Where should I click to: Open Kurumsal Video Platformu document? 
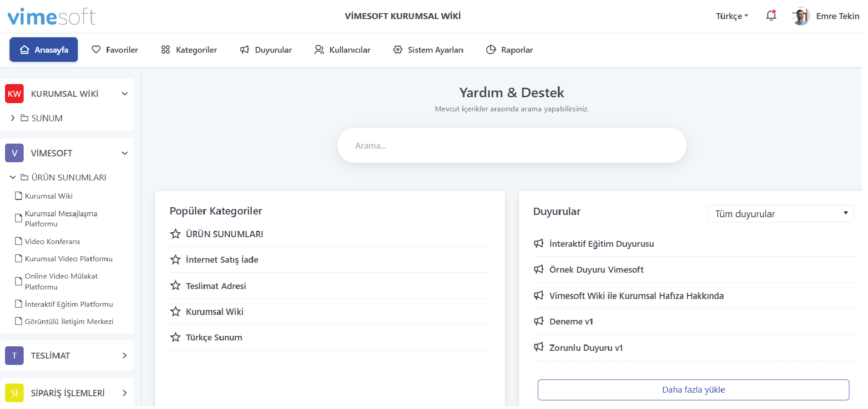tap(64, 259)
